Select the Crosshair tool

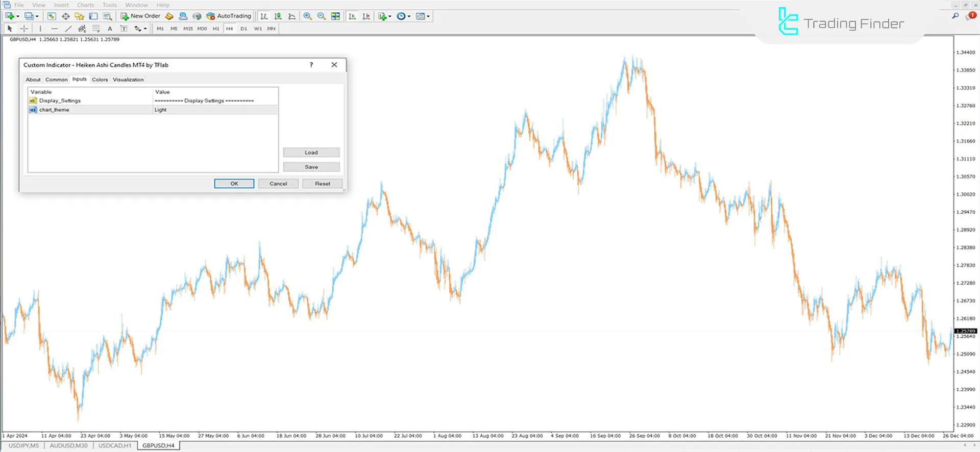pos(23,29)
